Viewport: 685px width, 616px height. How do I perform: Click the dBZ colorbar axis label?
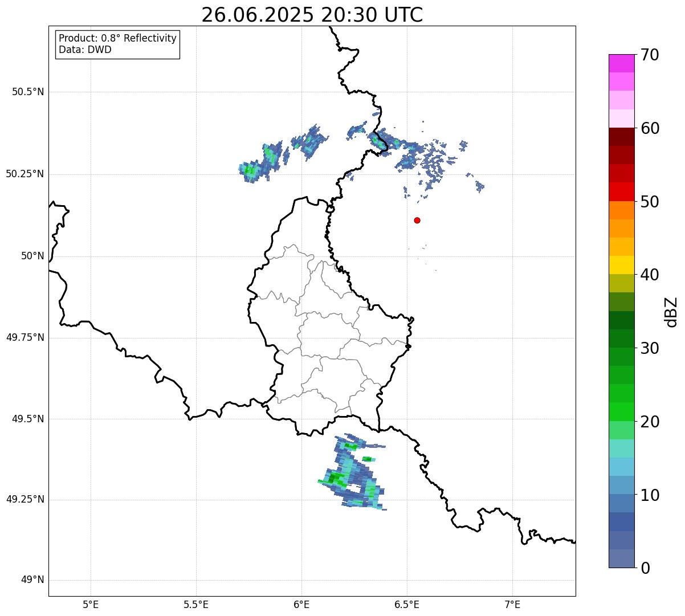point(672,312)
